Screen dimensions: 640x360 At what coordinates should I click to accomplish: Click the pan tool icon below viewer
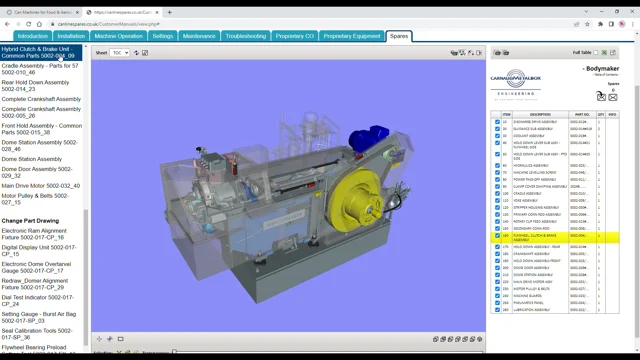(x=99, y=339)
